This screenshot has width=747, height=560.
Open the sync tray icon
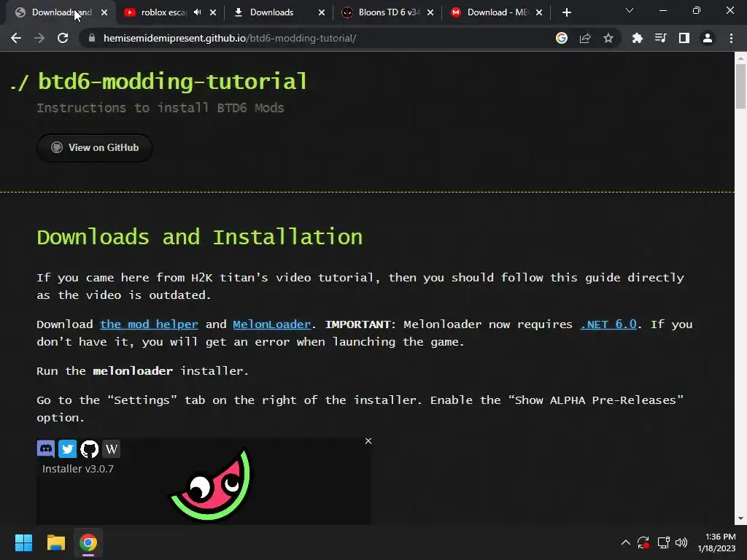(x=643, y=542)
